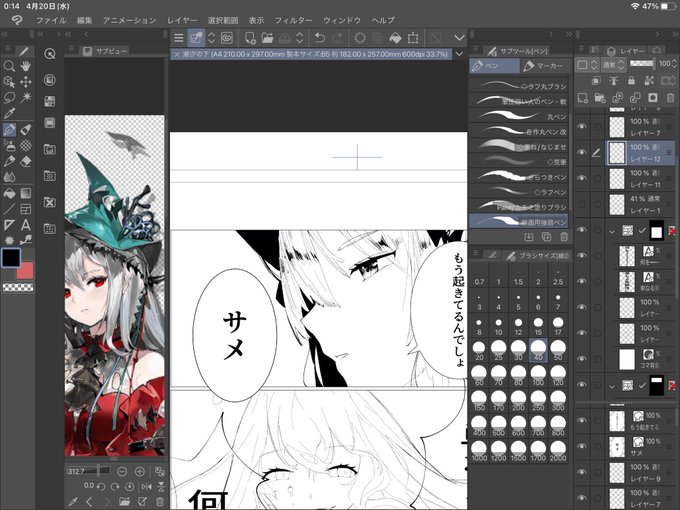The width and height of the screenshot is (680, 510).
Task: Collapse the first frame border folder
Action: click(x=612, y=231)
